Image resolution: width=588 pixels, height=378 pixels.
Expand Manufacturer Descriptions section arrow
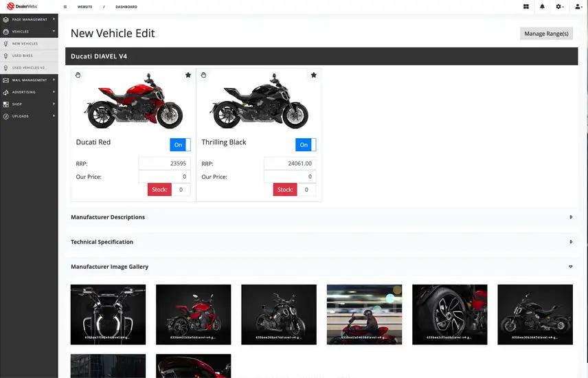click(571, 217)
